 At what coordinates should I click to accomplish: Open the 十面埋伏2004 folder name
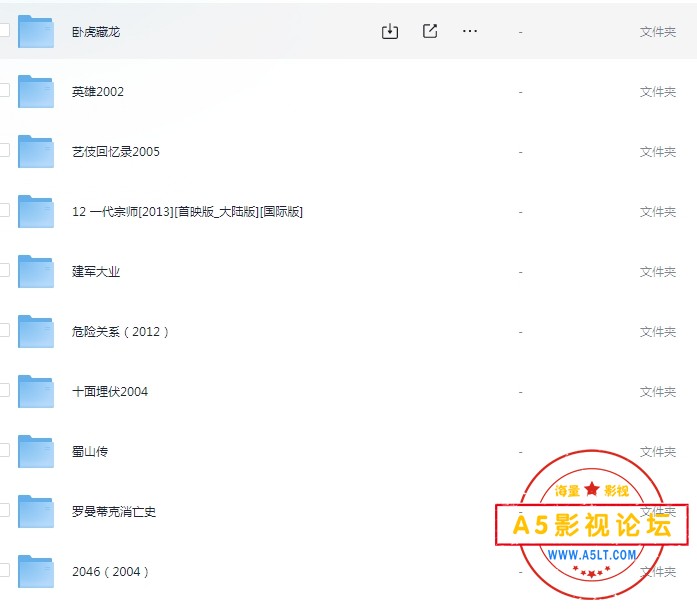pyautogui.click(x=110, y=392)
